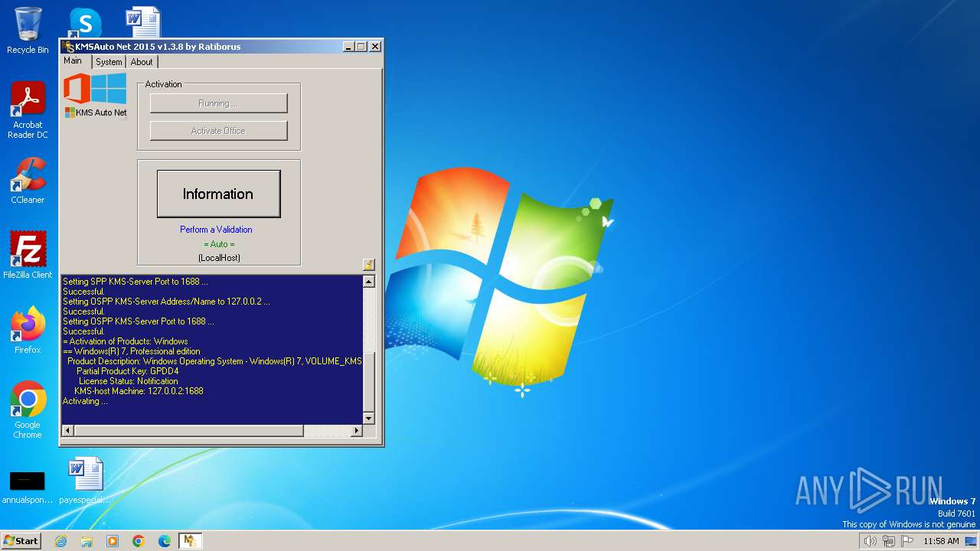This screenshot has width=980, height=551.
Task: Click the Office and Windows logo image
Action: [x=95, y=88]
